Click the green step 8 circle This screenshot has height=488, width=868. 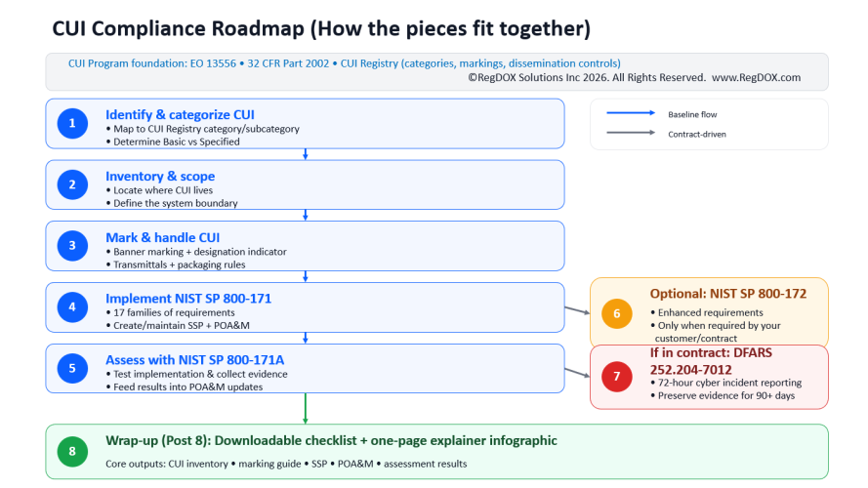coord(72,452)
